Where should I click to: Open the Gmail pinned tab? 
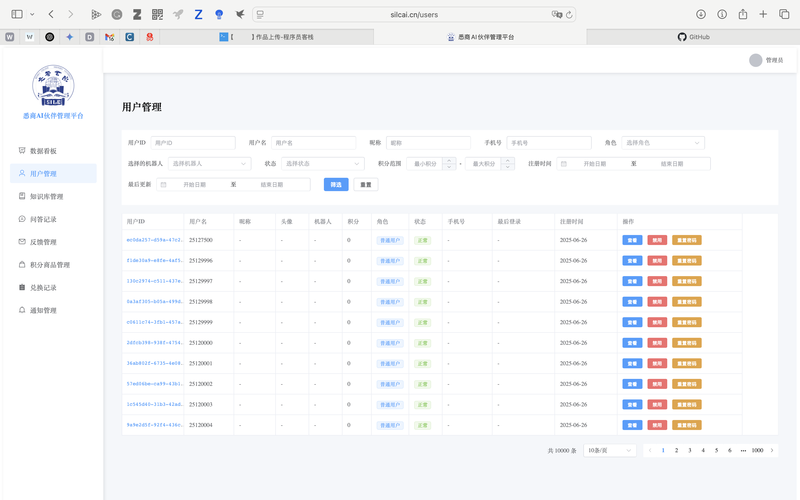109,37
